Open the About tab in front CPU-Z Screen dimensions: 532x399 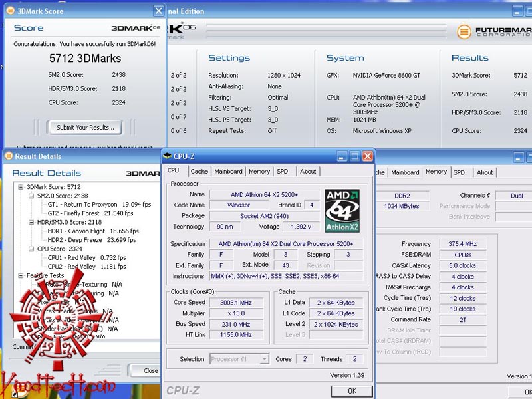click(308, 172)
